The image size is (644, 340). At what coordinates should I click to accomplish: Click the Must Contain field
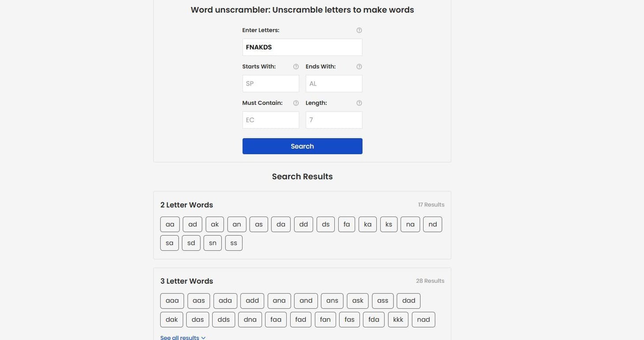pyautogui.click(x=270, y=120)
